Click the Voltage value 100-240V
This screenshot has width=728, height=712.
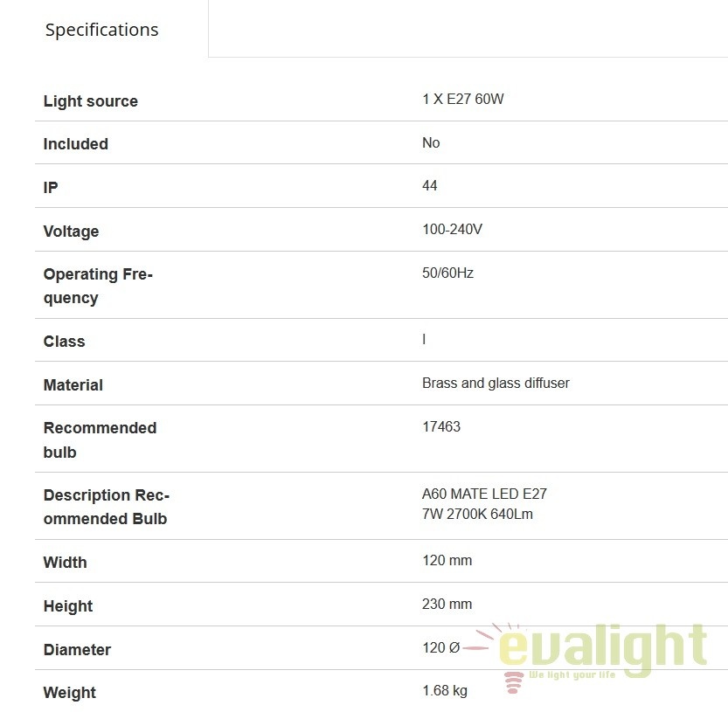(x=452, y=229)
